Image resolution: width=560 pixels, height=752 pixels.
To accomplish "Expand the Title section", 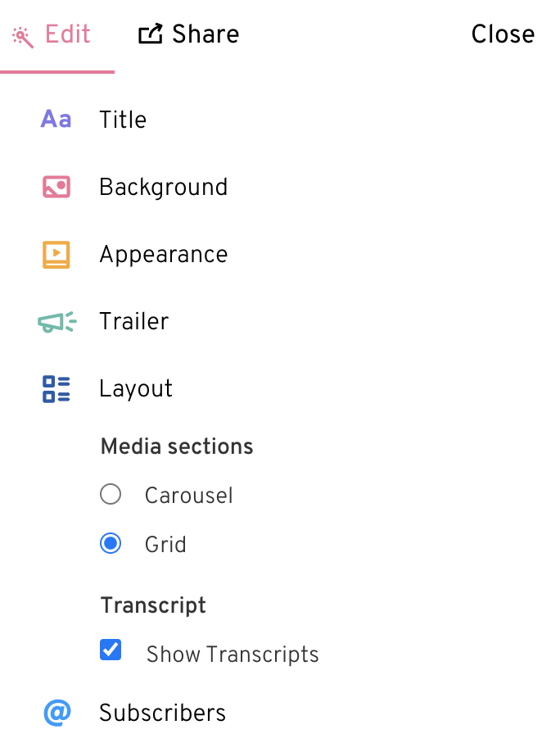I will point(123,120).
